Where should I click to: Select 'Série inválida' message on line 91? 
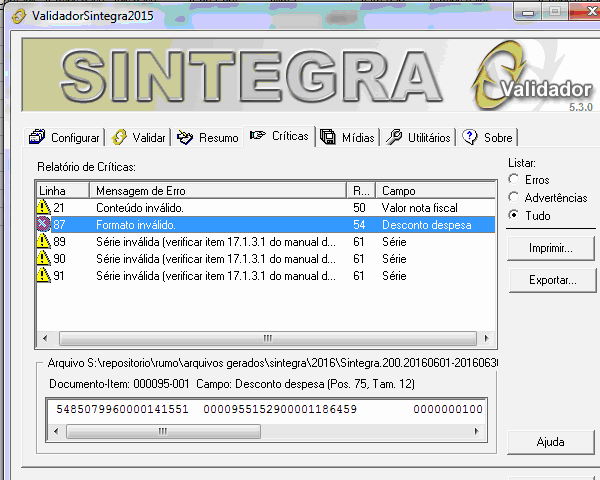click(216, 276)
